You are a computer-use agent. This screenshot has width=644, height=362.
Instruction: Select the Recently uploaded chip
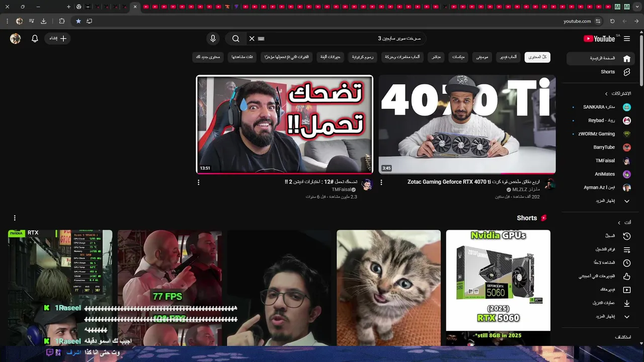(287, 57)
